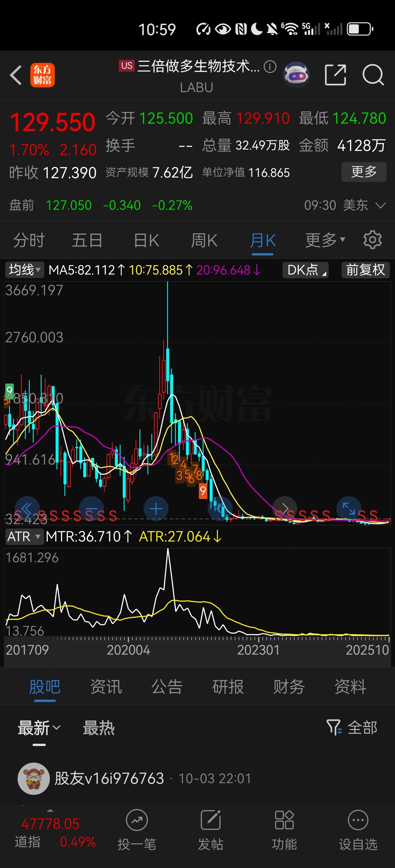The image size is (395, 868).
Task: Open the DK点 dropdown
Action: pos(306,270)
